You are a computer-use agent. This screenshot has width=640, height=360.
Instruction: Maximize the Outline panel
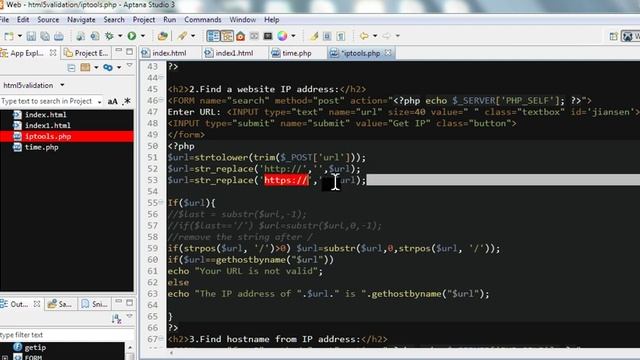129,302
